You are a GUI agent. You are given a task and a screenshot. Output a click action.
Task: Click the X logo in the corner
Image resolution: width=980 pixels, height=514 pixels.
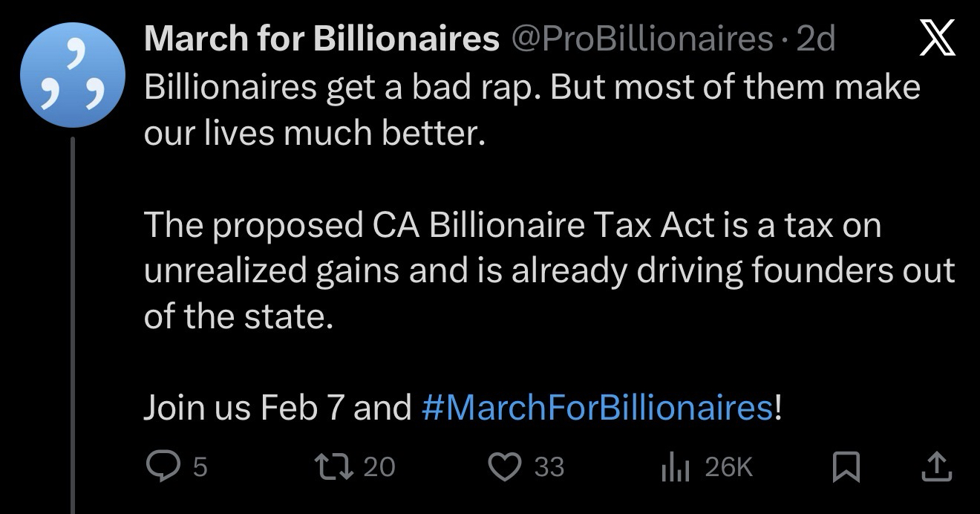[937, 40]
